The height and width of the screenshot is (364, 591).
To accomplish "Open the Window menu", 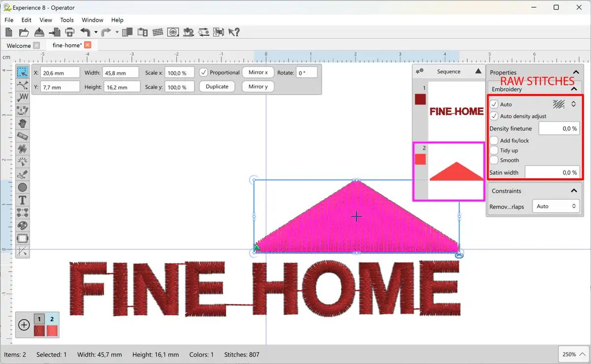I will pyautogui.click(x=93, y=20).
